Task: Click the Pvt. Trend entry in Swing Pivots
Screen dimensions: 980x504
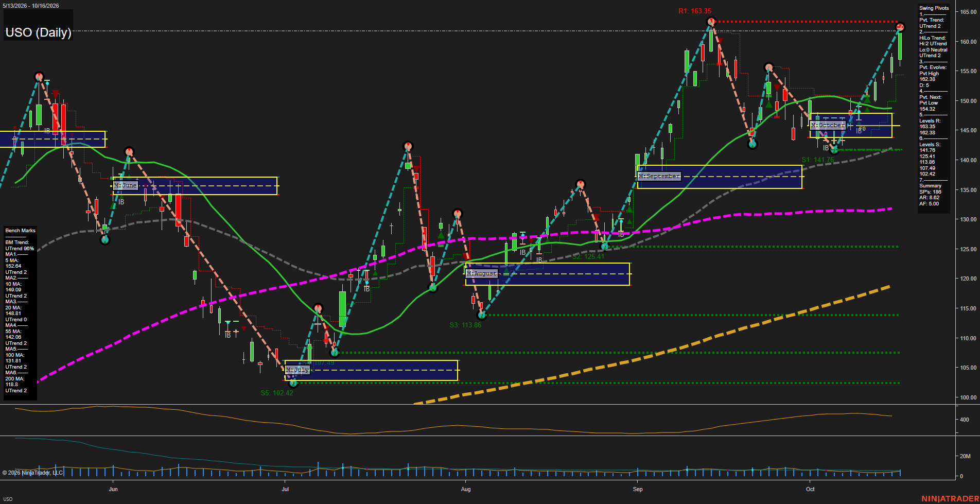Action: tap(932, 23)
